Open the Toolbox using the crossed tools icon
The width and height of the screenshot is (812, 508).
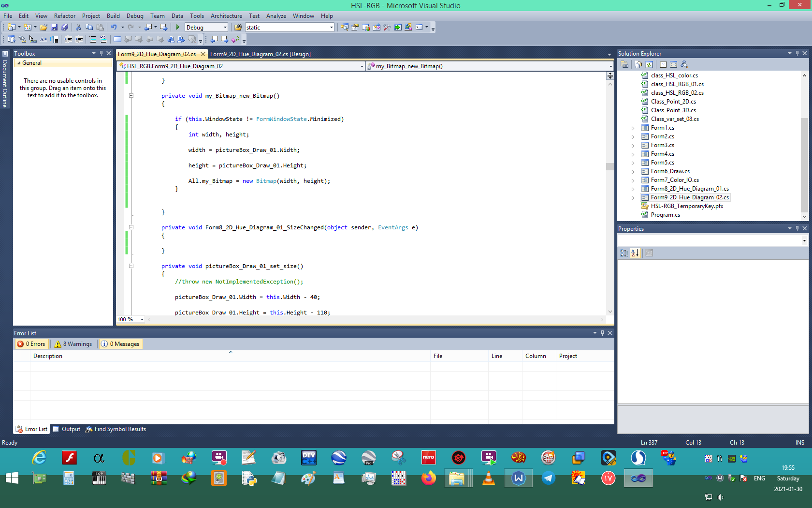coord(387,27)
